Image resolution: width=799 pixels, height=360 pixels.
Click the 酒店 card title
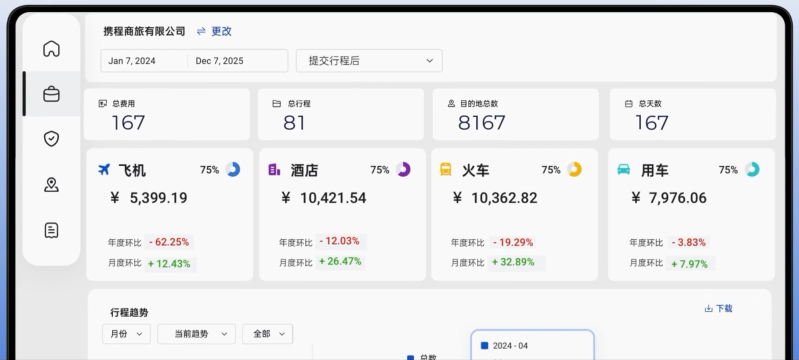click(x=304, y=170)
